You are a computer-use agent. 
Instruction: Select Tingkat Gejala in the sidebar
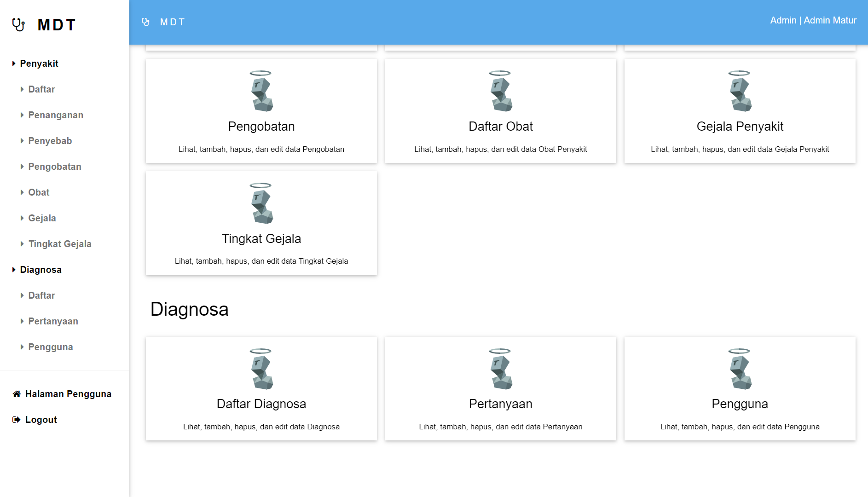click(x=60, y=244)
